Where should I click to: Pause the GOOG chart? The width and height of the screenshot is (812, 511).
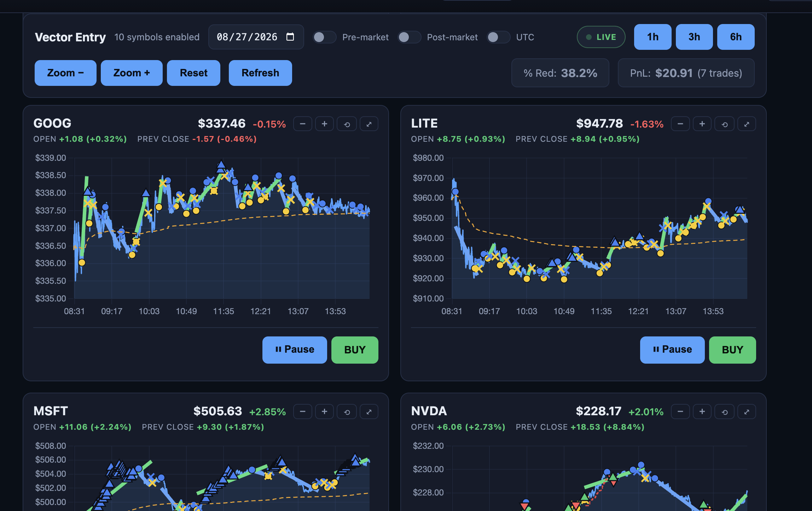point(295,350)
